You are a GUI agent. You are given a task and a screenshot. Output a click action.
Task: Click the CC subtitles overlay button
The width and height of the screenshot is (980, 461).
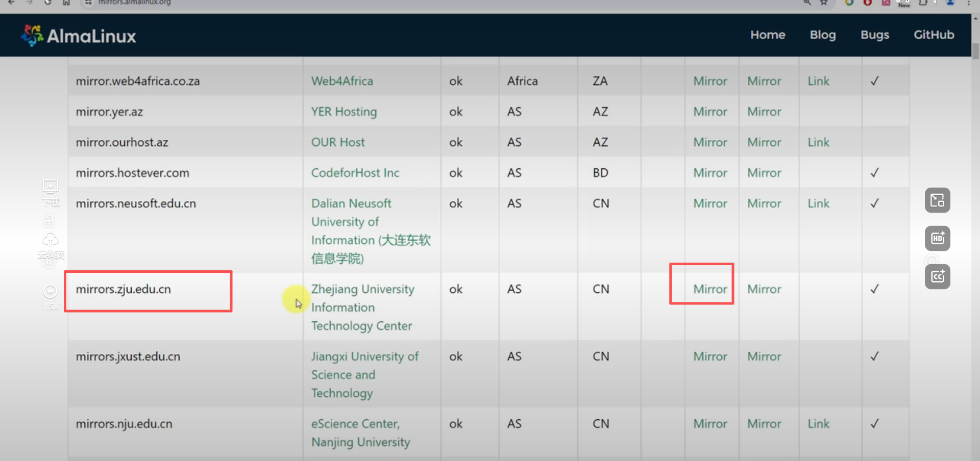[x=938, y=276]
